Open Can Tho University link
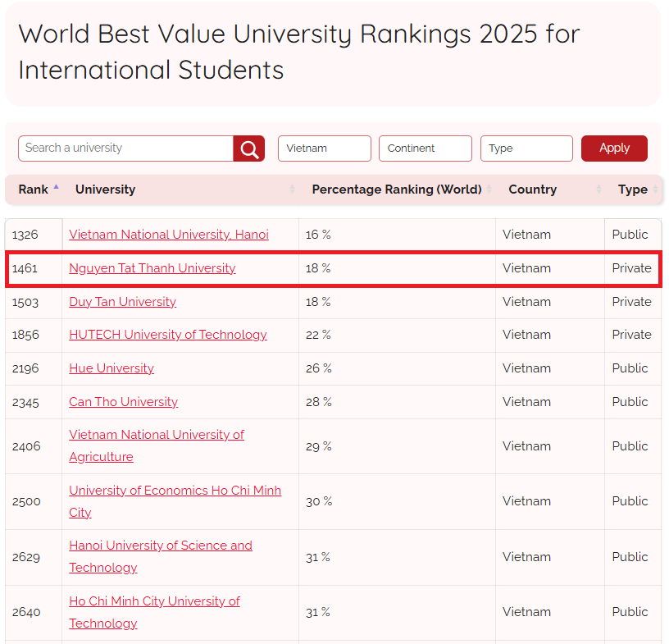669x644 pixels. click(x=123, y=402)
